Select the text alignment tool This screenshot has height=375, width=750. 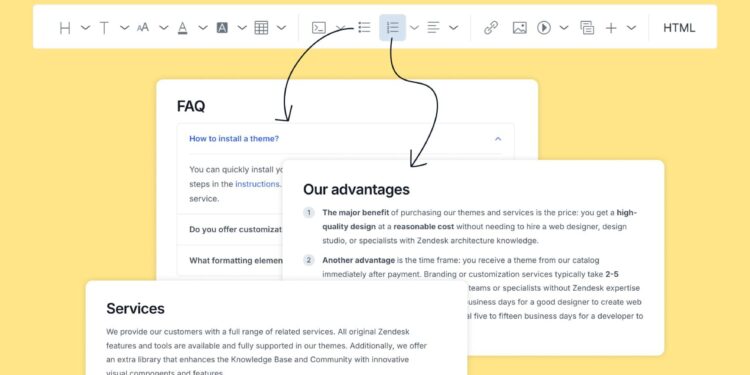(433, 28)
